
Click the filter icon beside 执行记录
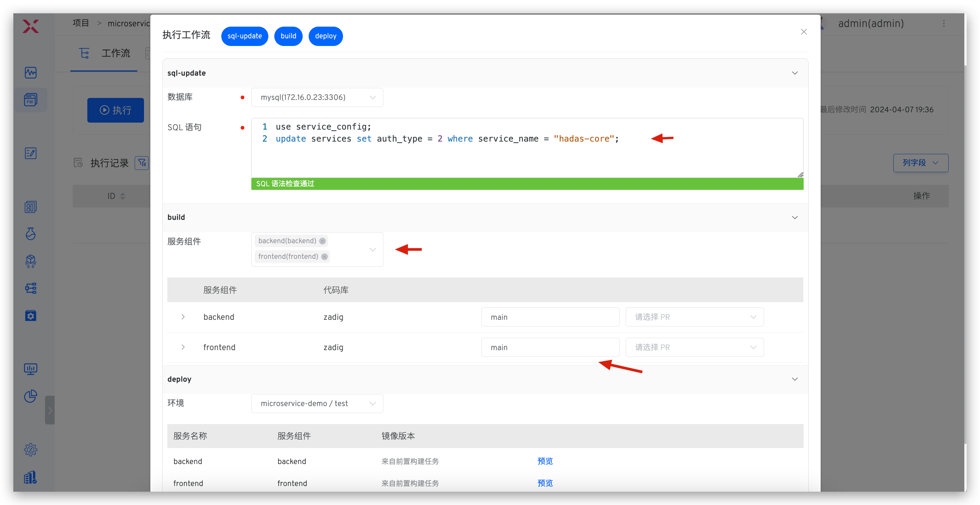point(142,163)
